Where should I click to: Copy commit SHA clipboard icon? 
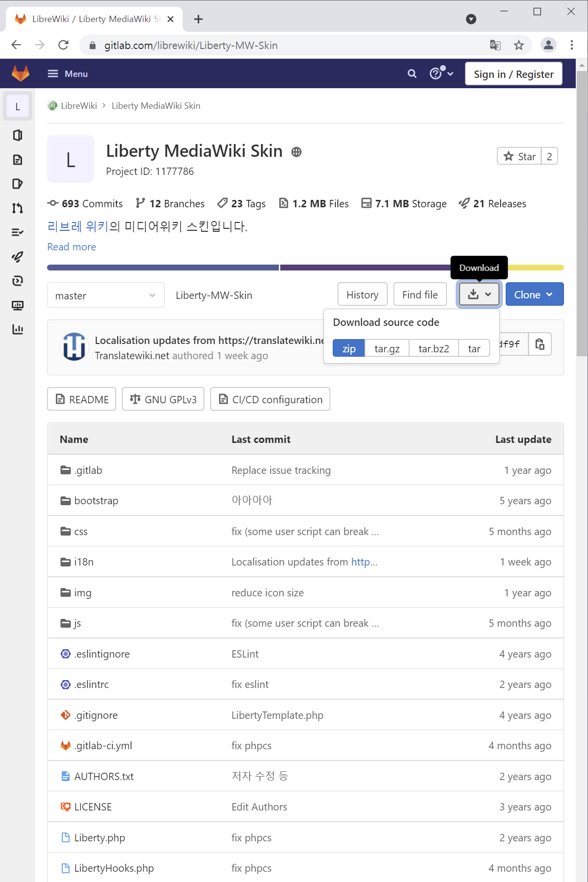pyautogui.click(x=540, y=344)
